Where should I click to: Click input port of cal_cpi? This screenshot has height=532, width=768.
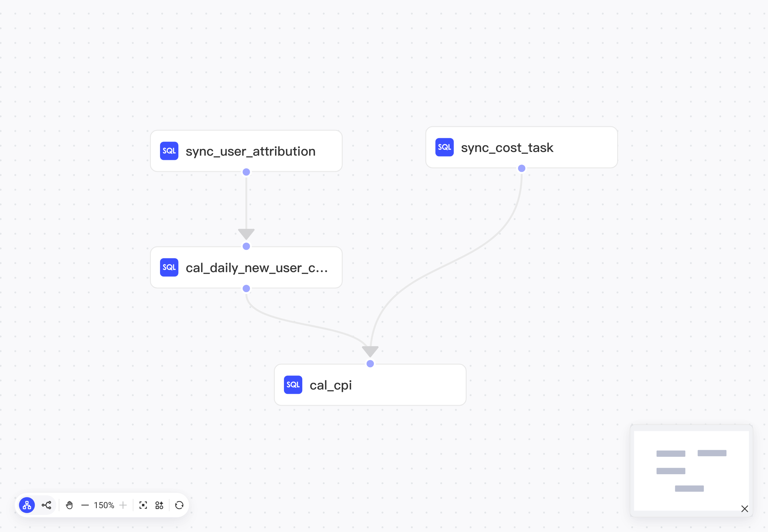370,364
